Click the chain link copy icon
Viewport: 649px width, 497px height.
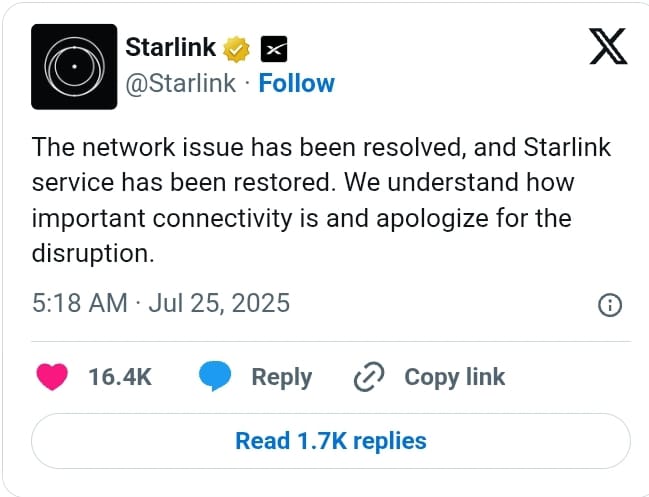[369, 377]
